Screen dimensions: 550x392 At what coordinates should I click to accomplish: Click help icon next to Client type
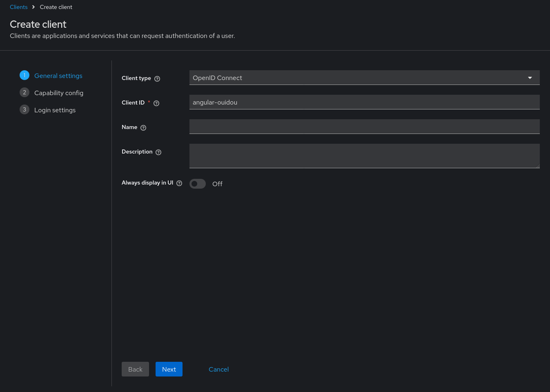coord(157,79)
